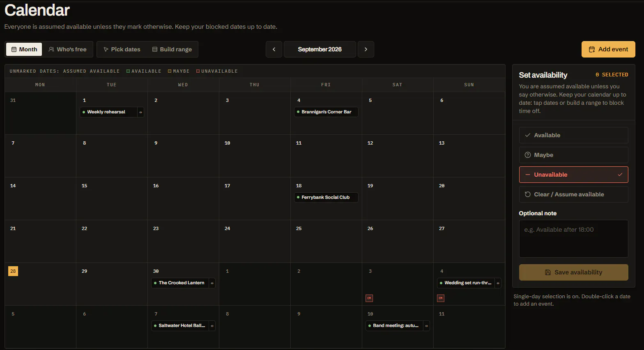The height and width of the screenshot is (350, 644).
Task: Select September 23 on the calendar
Action: pos(183,242)
